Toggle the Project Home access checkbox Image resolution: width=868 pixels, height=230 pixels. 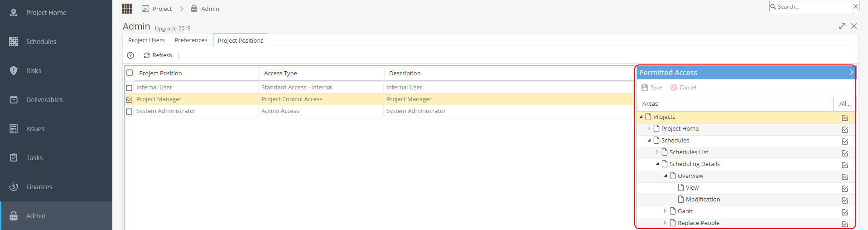[x=845, y=130]
